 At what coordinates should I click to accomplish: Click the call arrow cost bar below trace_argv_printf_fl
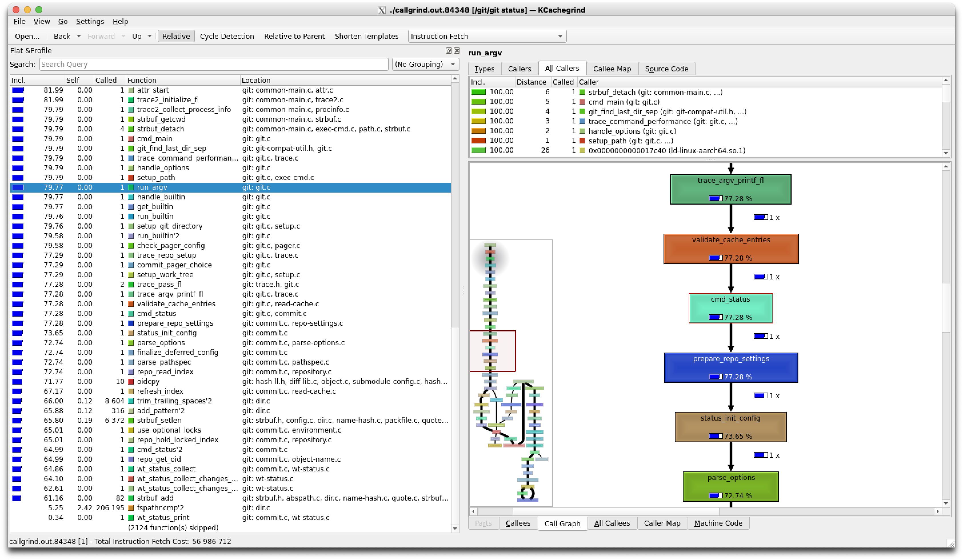(x=760, y=217)
